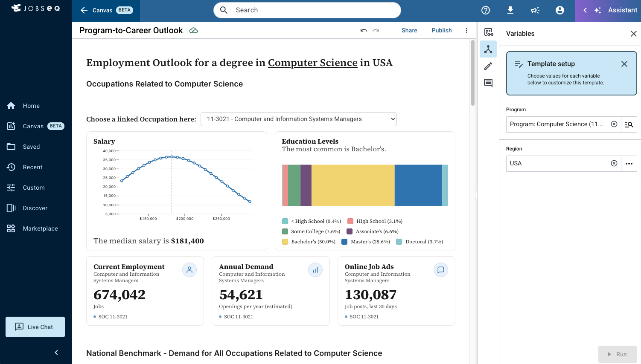Open the more options kebab menu
641x364 pixels.
(466, 30)
